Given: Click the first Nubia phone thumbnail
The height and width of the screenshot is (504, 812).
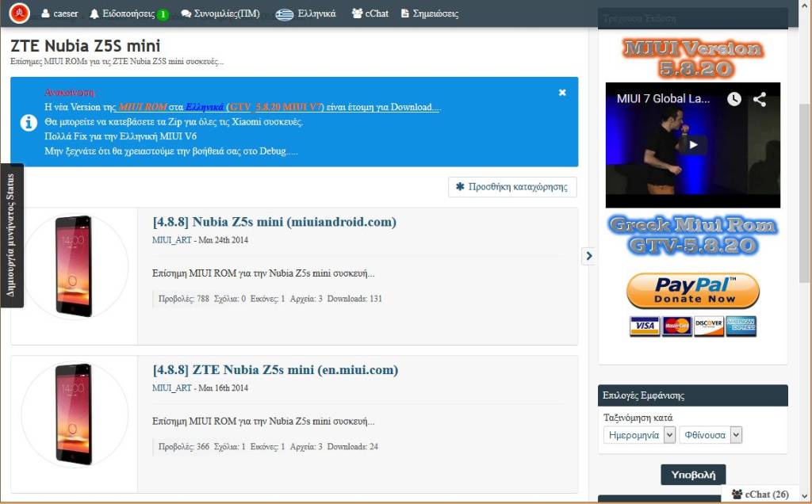Looking at the screenshot, I should (74, 265).
